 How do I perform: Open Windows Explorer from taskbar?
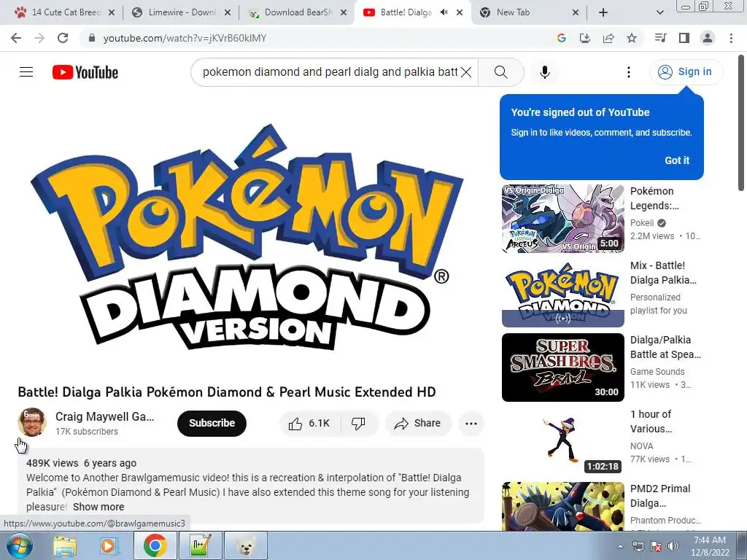65,545
